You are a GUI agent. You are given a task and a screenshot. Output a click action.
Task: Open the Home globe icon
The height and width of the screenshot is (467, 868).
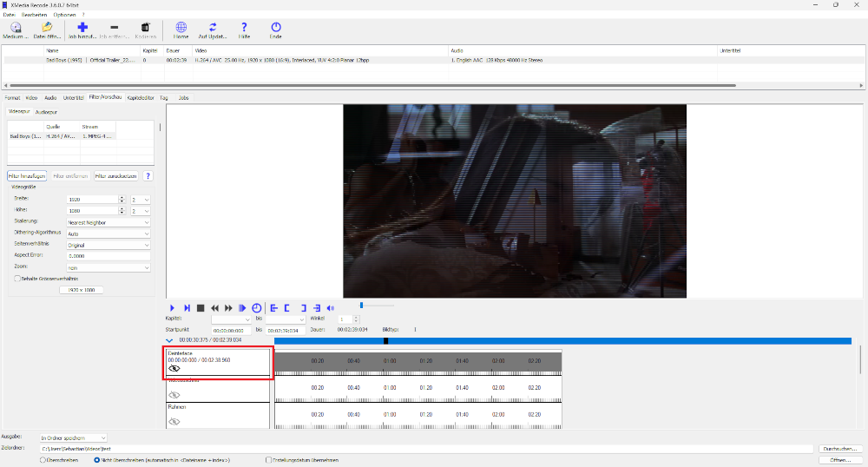coord(181,27)
